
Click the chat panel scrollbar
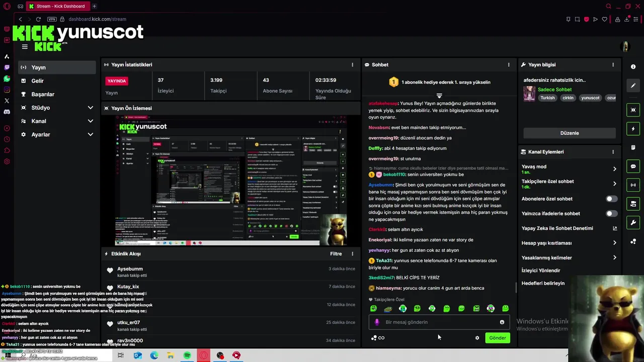[x=516, y=288]
